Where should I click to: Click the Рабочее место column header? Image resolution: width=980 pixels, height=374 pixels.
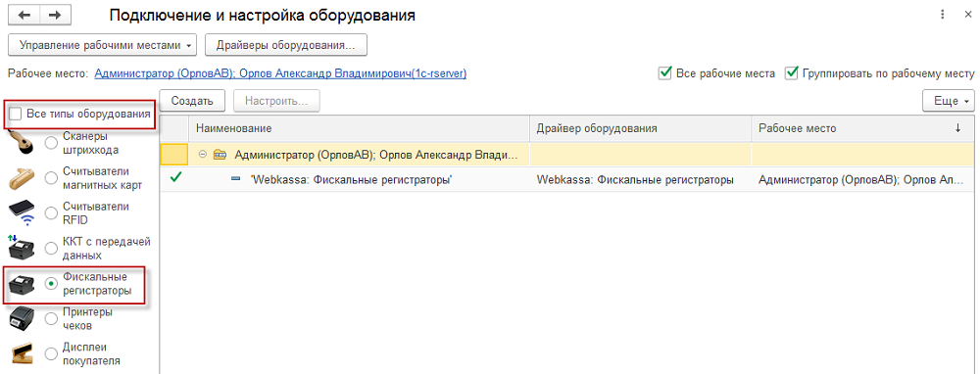tap(862, 128)
